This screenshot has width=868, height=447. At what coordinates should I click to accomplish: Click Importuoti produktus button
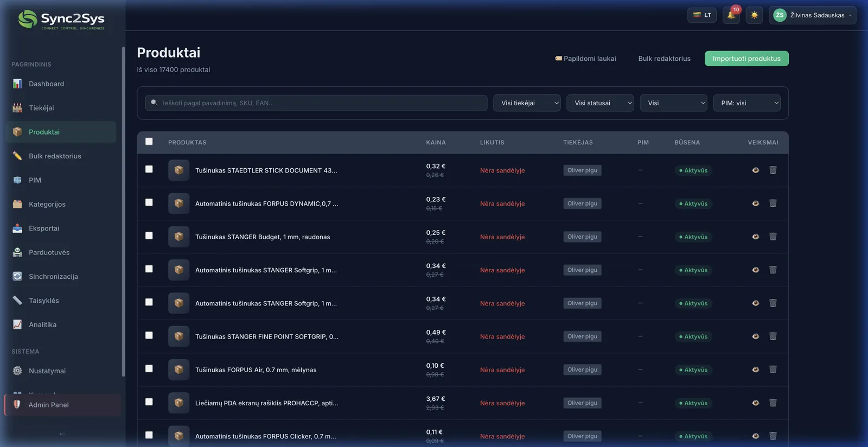tap(746, 59)
